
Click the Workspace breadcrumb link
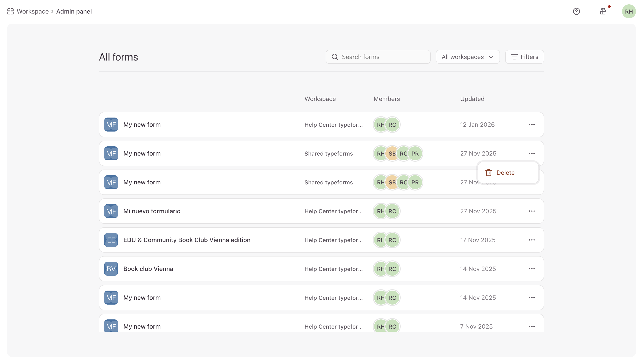(33, 11)
